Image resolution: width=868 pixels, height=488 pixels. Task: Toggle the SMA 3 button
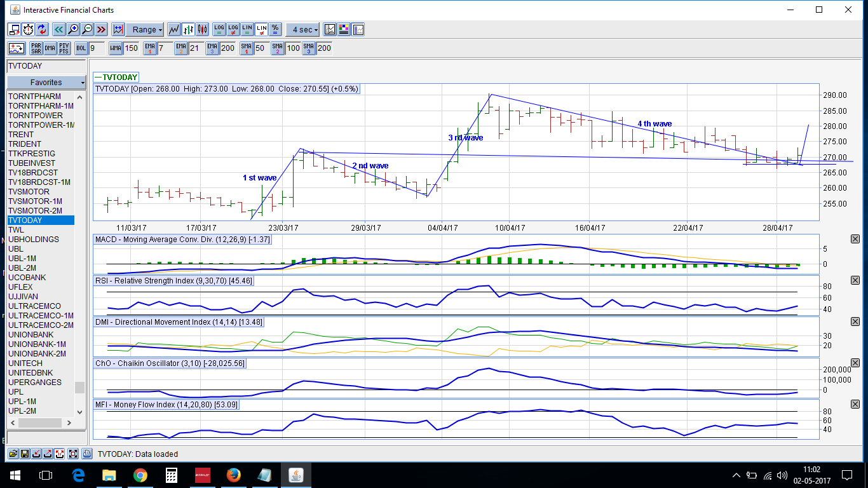click(309, 48)
